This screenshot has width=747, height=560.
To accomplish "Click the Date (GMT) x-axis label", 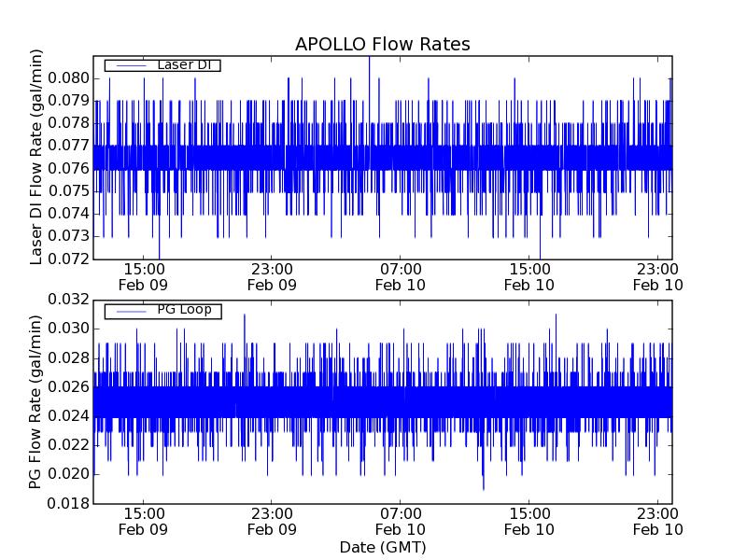I will tap(382, 547).
